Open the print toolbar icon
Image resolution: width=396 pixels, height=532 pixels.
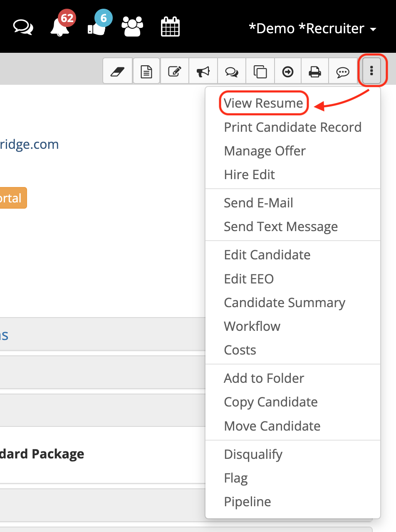pos(315,71)
